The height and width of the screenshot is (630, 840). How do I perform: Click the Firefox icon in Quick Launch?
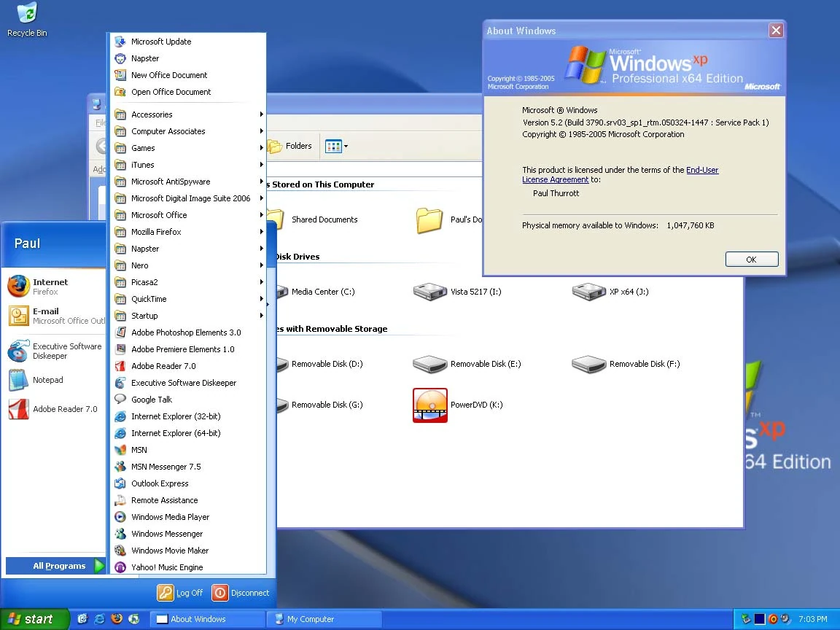pyautogui.click(x=117, y=619)
